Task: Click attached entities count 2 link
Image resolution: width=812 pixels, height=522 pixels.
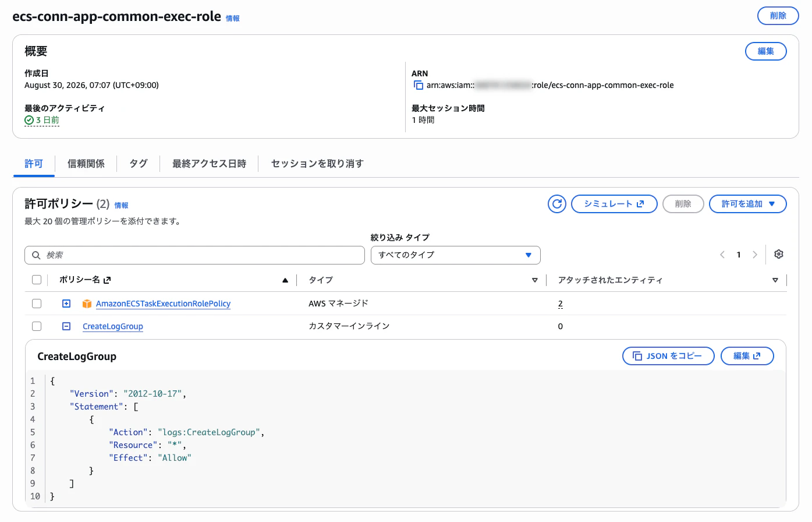Action: point(561,304)
